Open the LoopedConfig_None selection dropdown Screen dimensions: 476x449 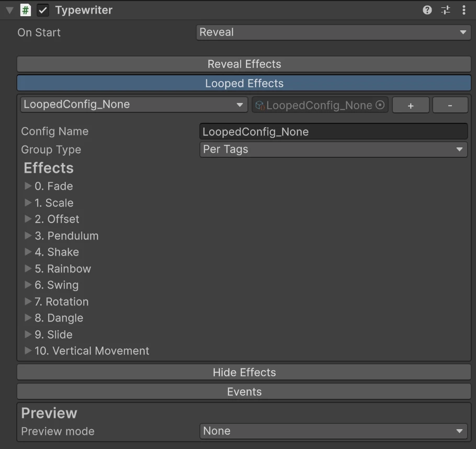(134, 105)
